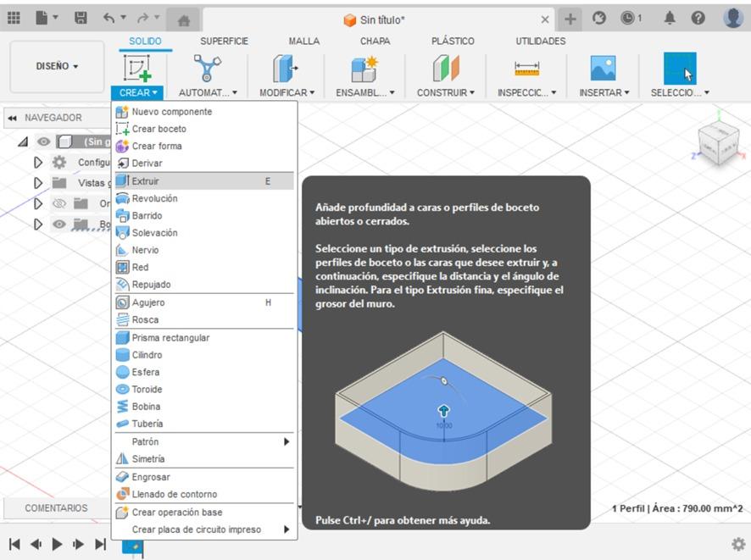Screen dimensions: 751x560
Task: Switch to the PLÁSTICO tab
Action: [453, 42]
